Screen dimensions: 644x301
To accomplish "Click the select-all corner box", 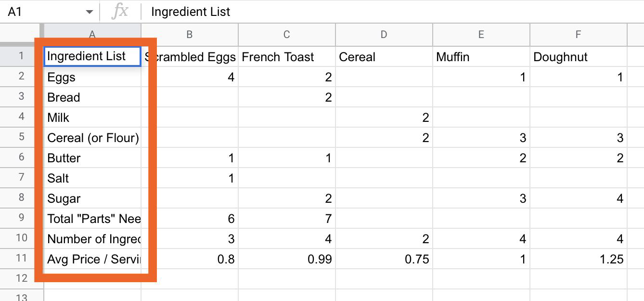I will click(x=21, y=34).
